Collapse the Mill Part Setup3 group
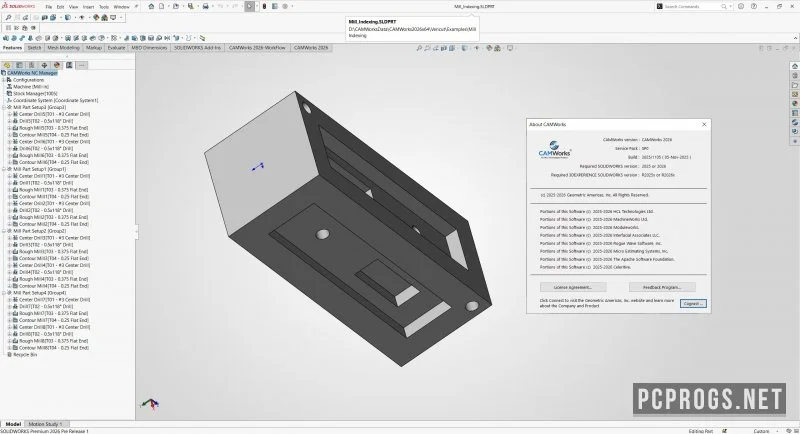Image resolution: width=800 pixels, height=434 pixels. pyautogui.click(x=4, y=108)
